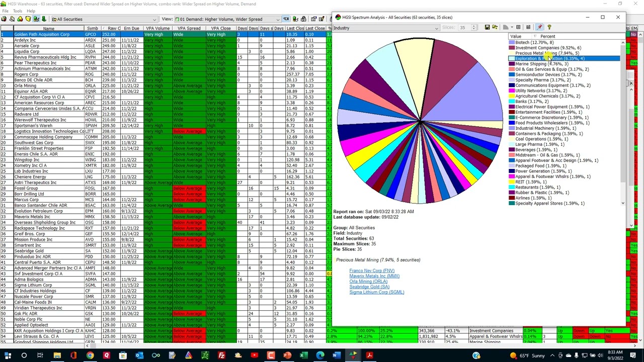The image size is (644, 362).
Task: Select Exploration & Production legend row
Action: (564, 58)
